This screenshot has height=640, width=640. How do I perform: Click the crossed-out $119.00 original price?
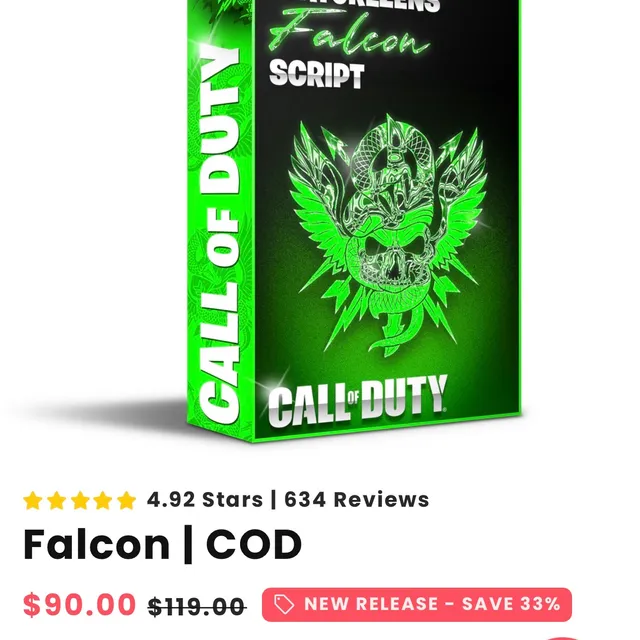[197, 607]
